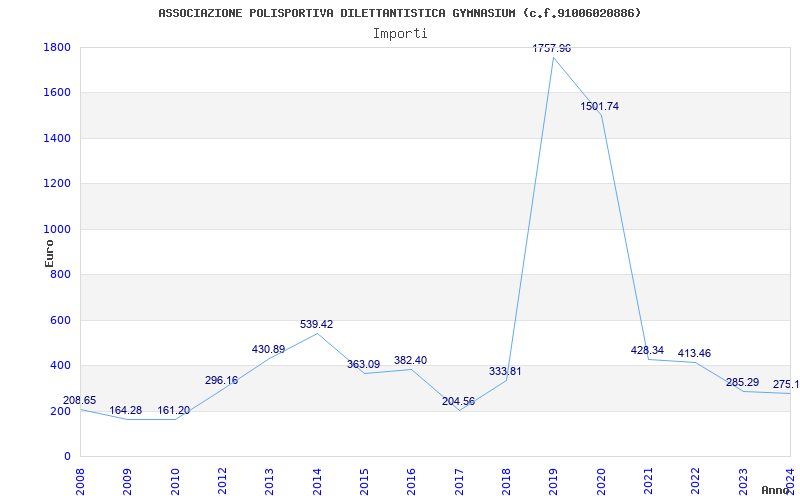Image resolution: width=800 pixels, height=500 pixels.
Task: Click the 400 y-axis value
Action: coord(61,366)
